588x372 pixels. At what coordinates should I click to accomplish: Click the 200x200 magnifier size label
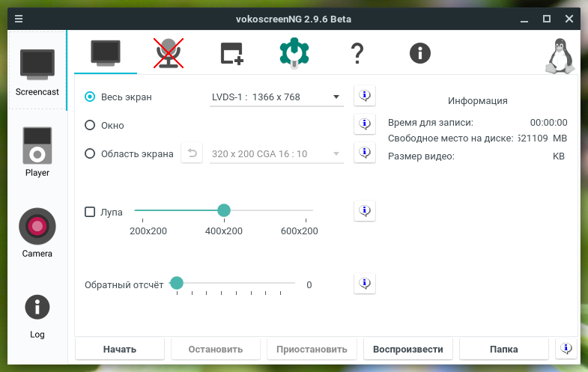(148, 231)
